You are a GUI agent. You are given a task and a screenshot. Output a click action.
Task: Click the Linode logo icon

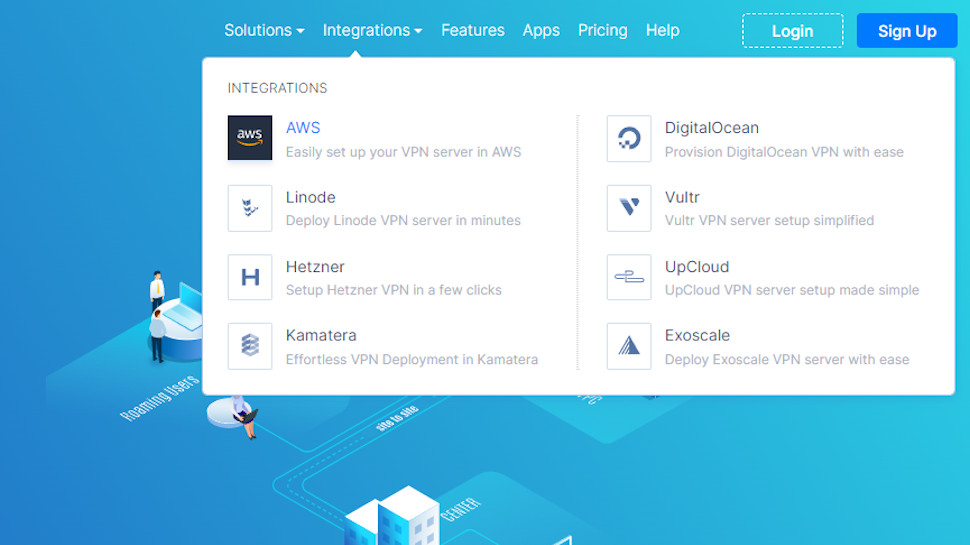(250, 208)
